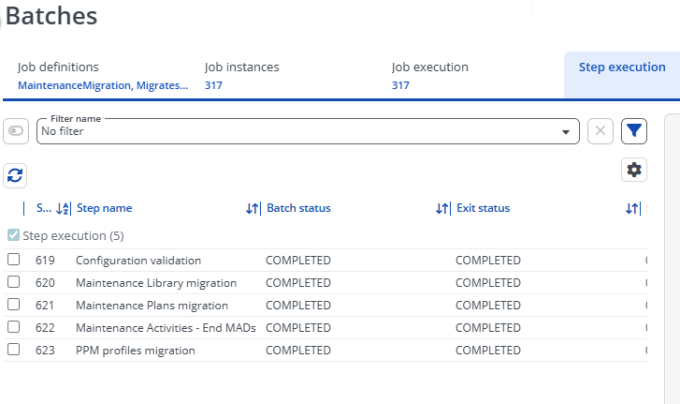Tick checkbox for PPM profiles migration
This screenshot has width=680, height=404.
(x=13, y=349)
